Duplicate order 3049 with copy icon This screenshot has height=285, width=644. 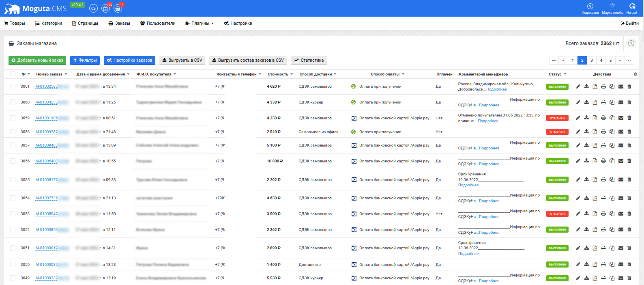pyautogui.click(x=612, y=278)
